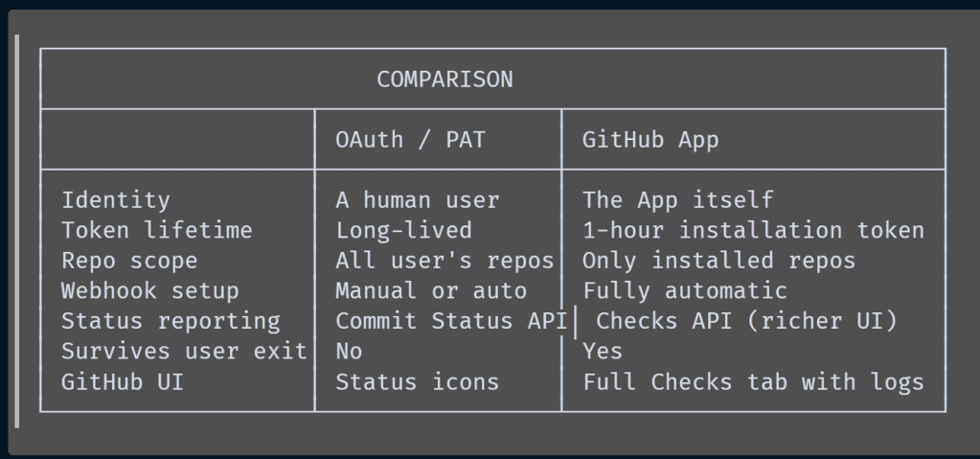Click the GitHub UI row label
The width and height of the screenshot is (980, 459).
click(x=123, y=381)
